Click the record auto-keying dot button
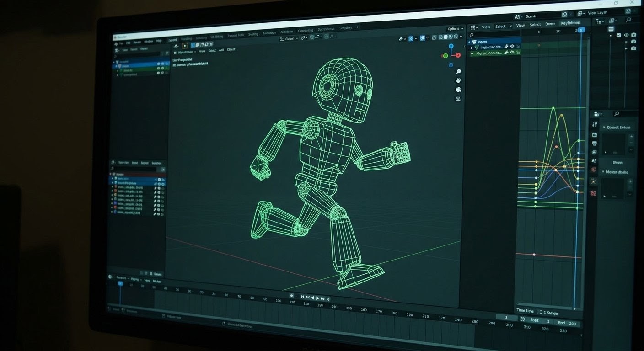644x351 pixels. [x=291, y=295]
